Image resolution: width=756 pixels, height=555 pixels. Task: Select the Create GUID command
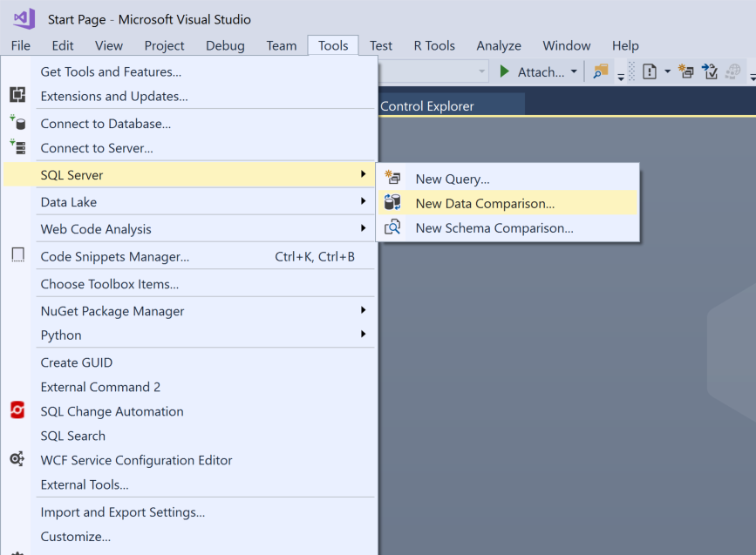[x=77, y=362]
